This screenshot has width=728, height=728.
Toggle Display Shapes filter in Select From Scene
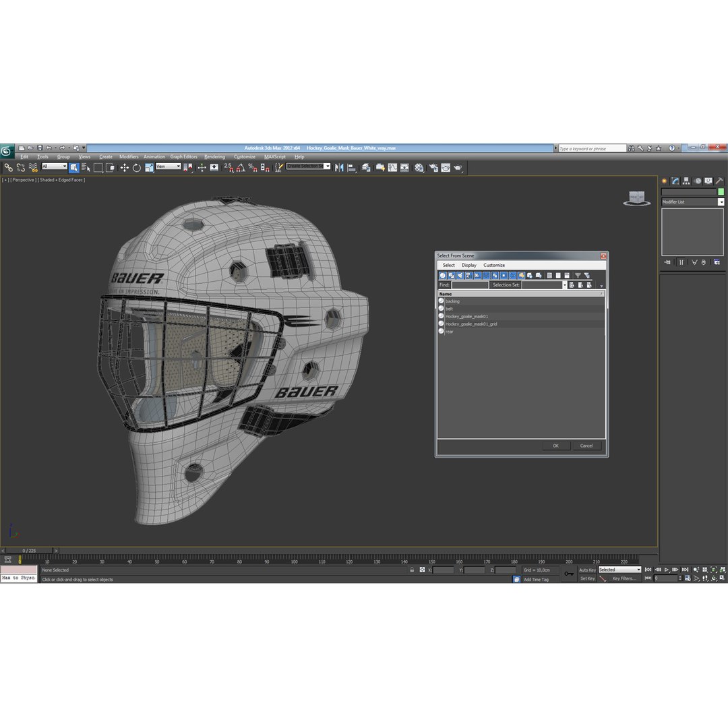(451, 276)
